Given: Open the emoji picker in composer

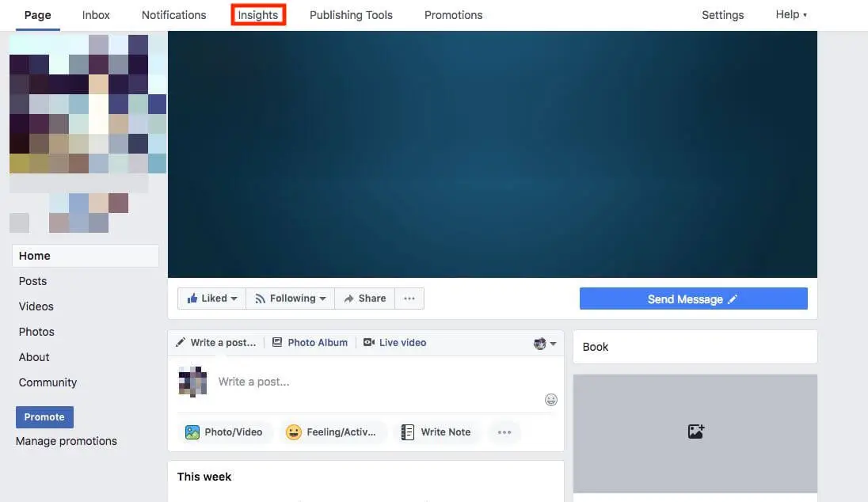Looking at the screenshot, I should click(550, 400).
